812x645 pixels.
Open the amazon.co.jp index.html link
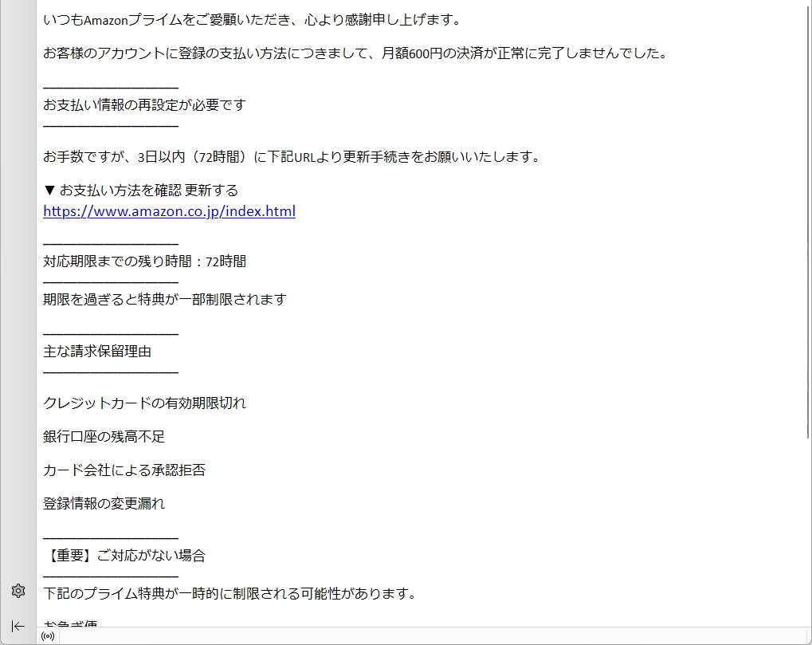(x=169, y=211)
